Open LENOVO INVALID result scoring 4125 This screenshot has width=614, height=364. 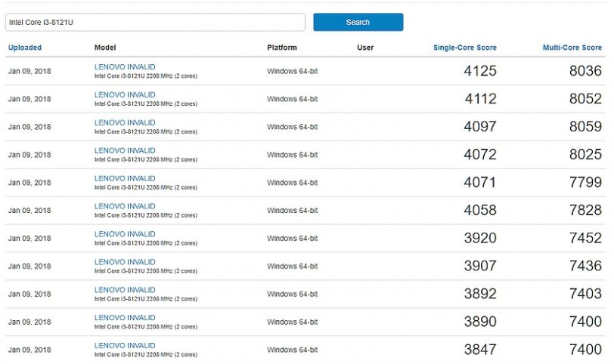pos(125,67)
